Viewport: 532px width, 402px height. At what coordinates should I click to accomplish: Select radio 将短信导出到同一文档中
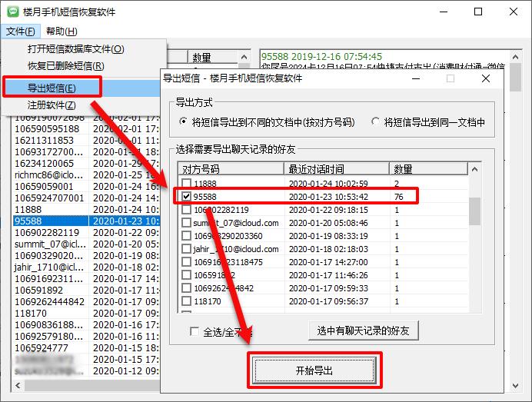coord(375,121)
